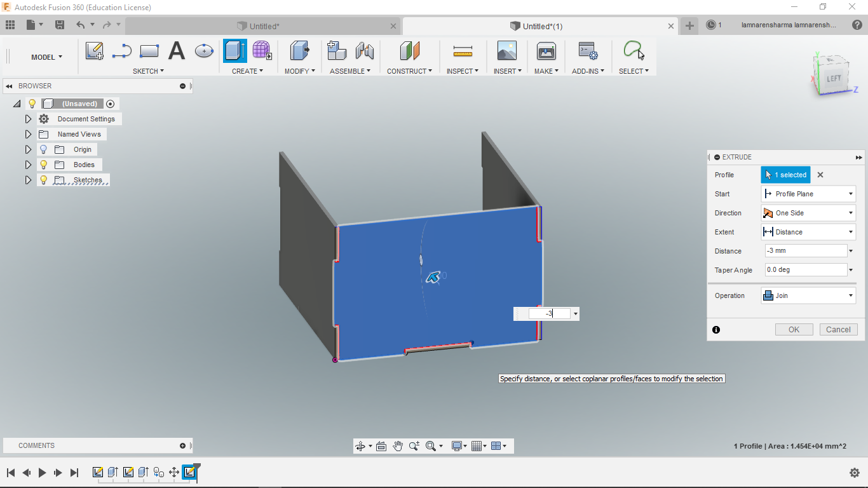Click the activate-component radio button
The width and height of the screenshot is (868, 488).
pos(111,104)
